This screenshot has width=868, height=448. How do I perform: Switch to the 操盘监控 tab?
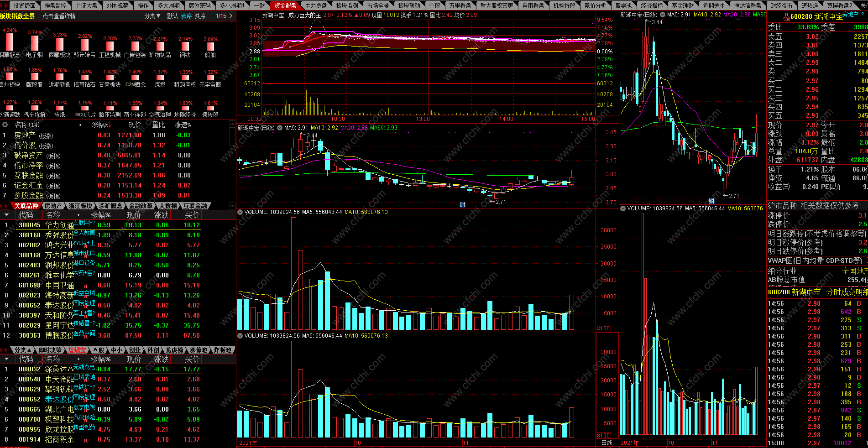pyautogui.click(x=56, y=5)
